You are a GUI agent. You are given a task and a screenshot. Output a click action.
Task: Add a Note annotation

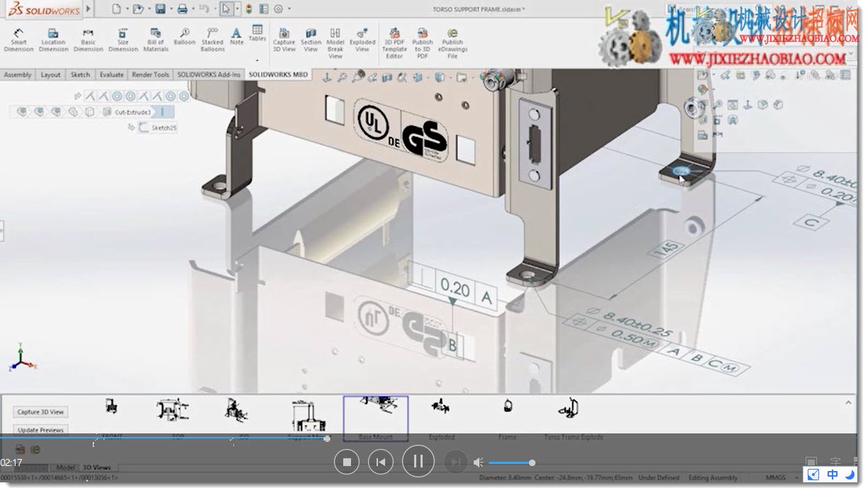236,37
